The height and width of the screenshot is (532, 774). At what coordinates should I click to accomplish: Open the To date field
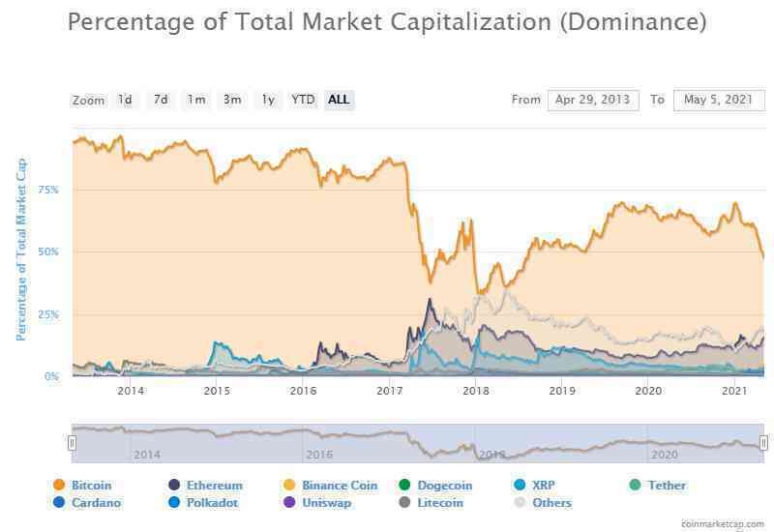click(x=719, y=101)
